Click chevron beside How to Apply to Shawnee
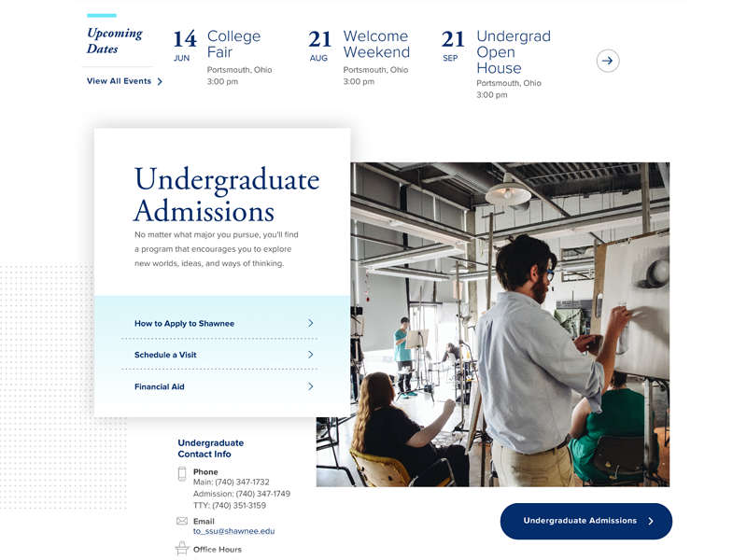Image resolution: width=747 pixels, height=560 pixels. tap(311, 323)
